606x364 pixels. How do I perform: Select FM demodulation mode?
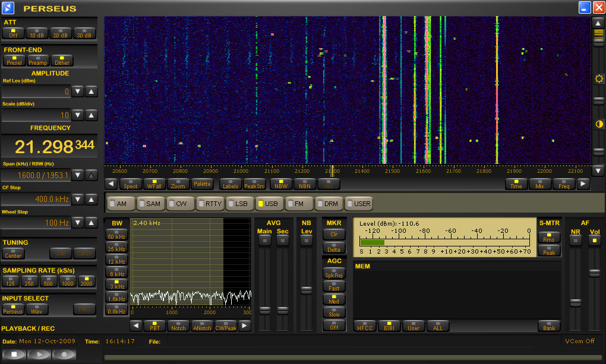click(298, 203)
